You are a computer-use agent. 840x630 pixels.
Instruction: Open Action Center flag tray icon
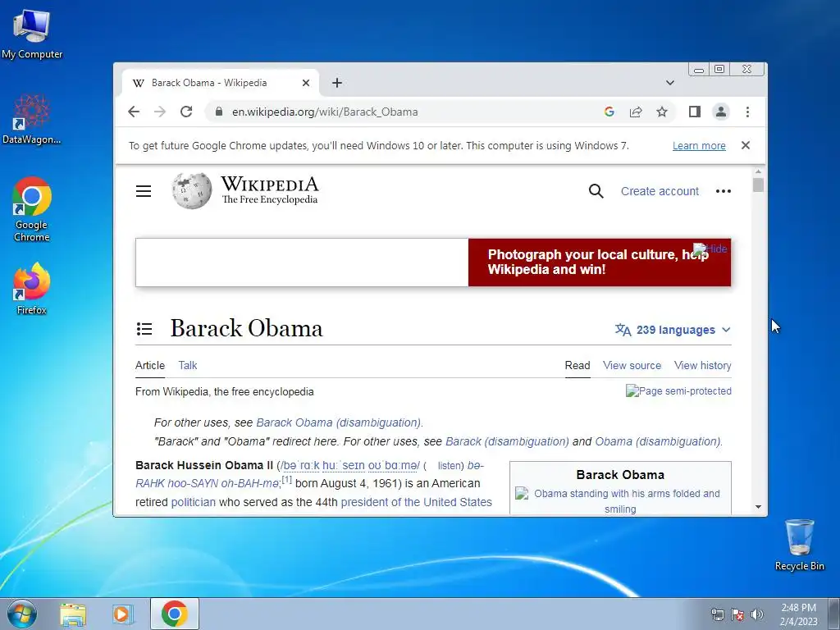coord(737,614)
